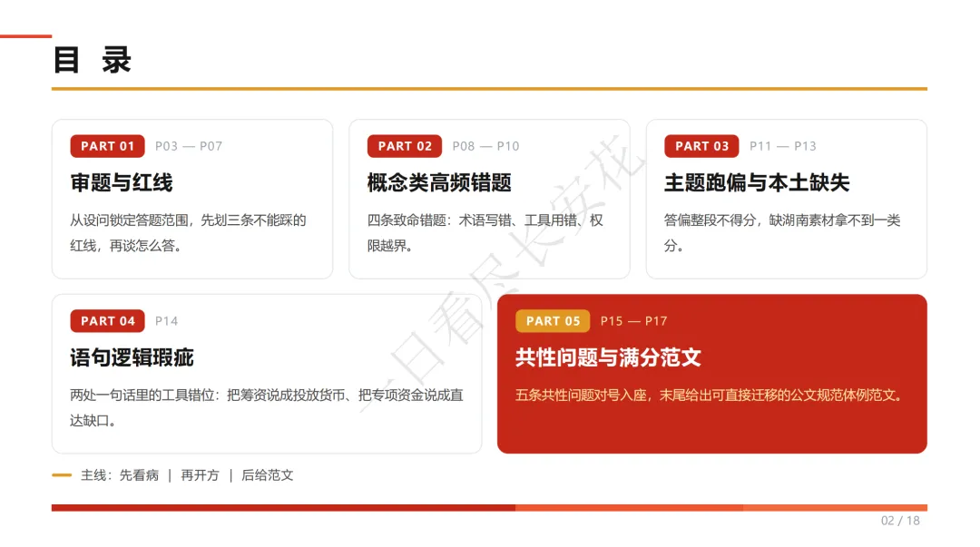Click description starting 五条共性问题对号入座
The width and height of the screenshot is (980, 547).
tap(710, 396)
